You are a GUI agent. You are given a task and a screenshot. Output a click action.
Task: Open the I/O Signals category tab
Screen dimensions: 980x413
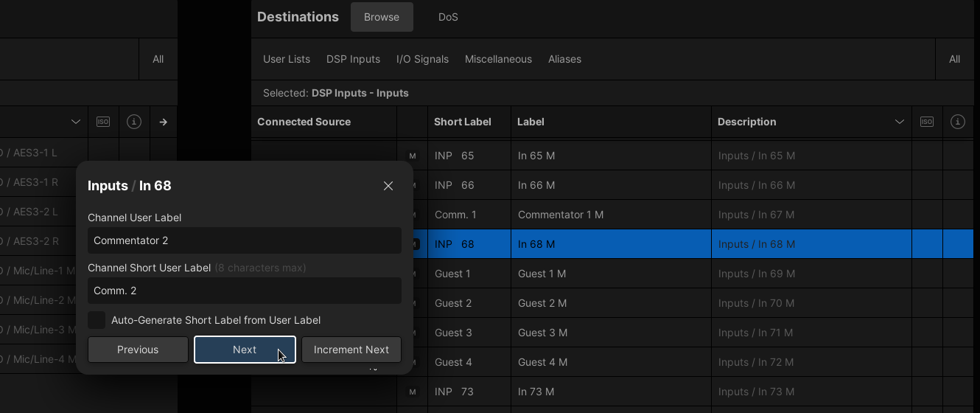pyautogui.click(x=422, y=59)
